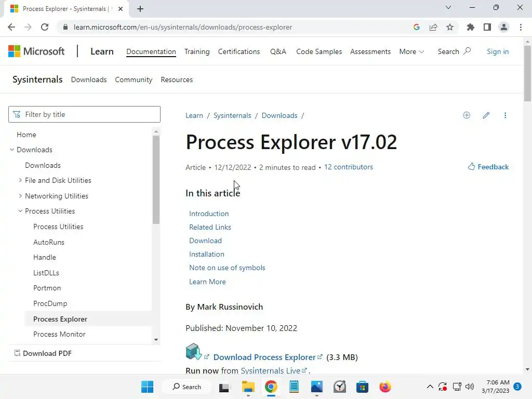Viewport: 532px width, 399px height.
Task: Click the browser address bar URL
Action: click(182, 27)
